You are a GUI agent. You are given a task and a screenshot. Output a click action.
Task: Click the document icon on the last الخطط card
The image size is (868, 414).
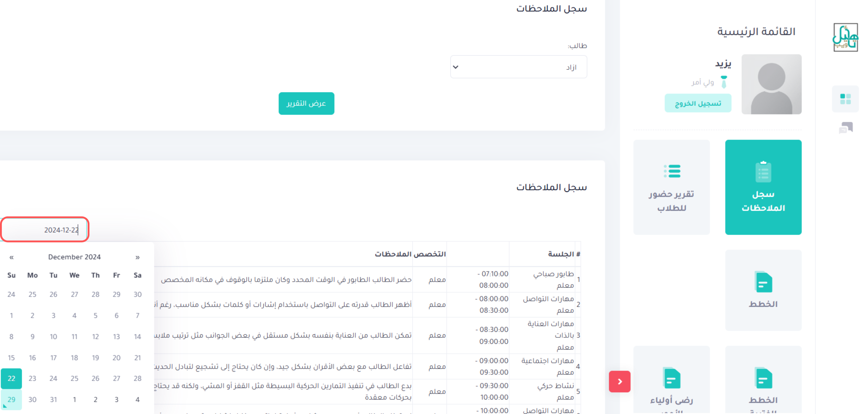(x=763, y=378)
